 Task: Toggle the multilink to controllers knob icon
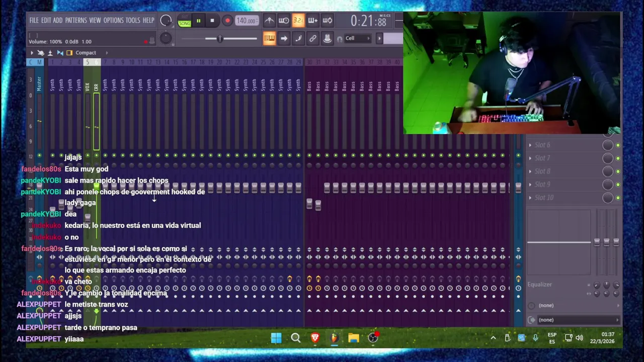(328, 39)
